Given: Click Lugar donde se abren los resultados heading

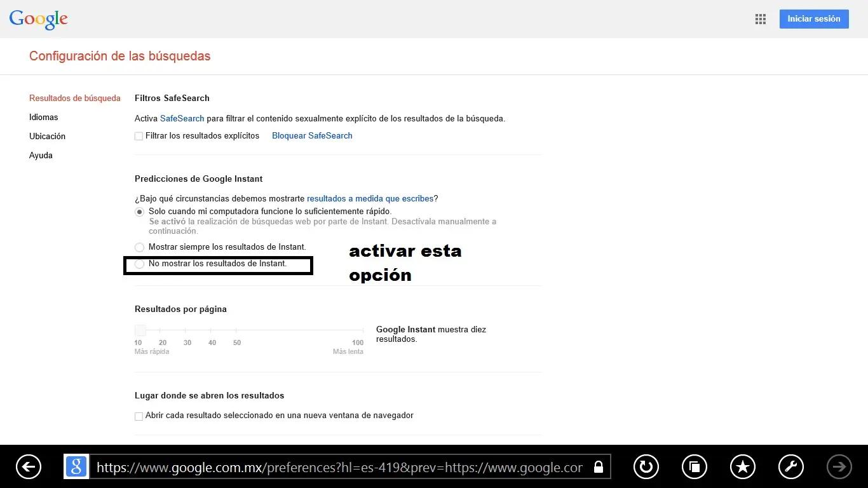Looking at the screenshot, I should pos(210,396).
